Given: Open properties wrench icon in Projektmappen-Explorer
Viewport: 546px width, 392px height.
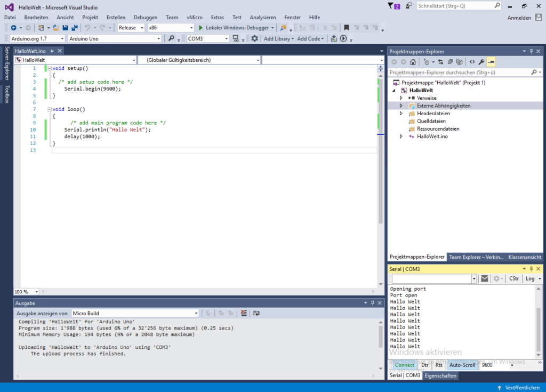Looking at the screenshot, I should point(481,62).
